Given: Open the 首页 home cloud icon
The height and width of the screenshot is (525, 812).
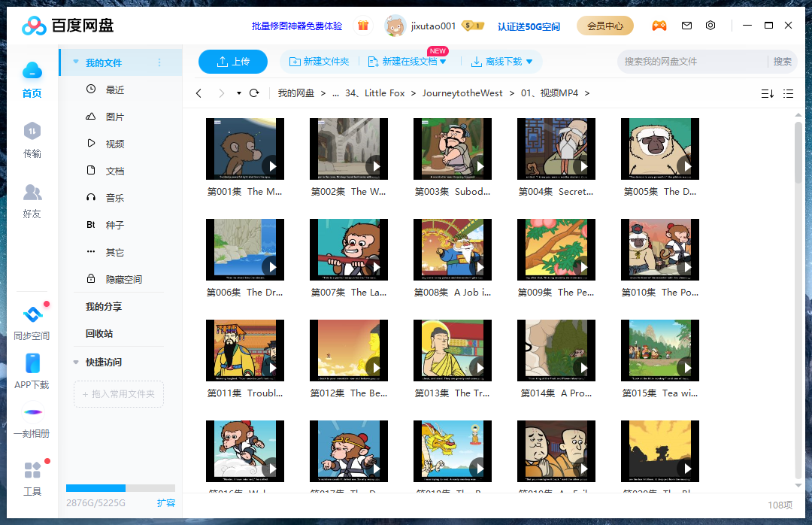Looking at the screenshot, I should click(x=32, y=71).
